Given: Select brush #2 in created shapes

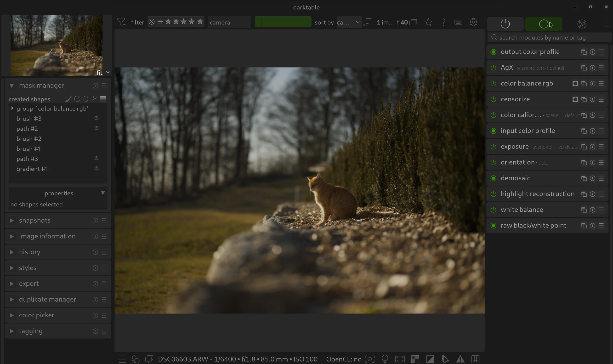Looking at the screenshot, I should click(x=29, y=138).
